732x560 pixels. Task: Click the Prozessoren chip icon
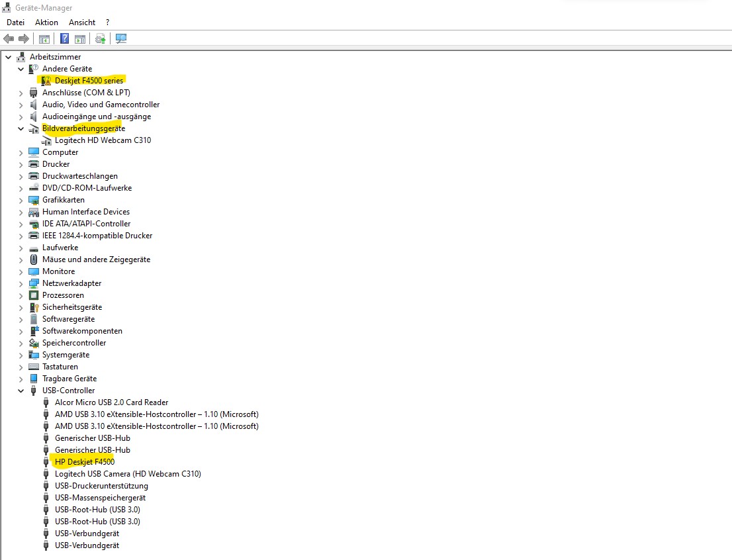34,295
